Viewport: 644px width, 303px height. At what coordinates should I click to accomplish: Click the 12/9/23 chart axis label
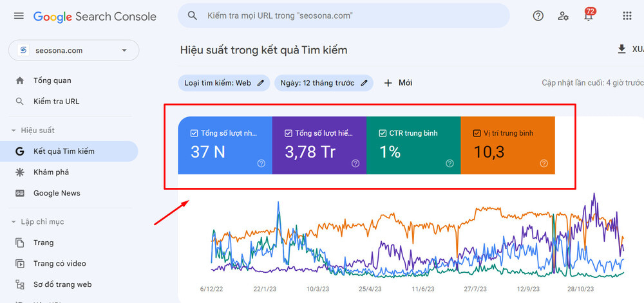coord(528,289)
